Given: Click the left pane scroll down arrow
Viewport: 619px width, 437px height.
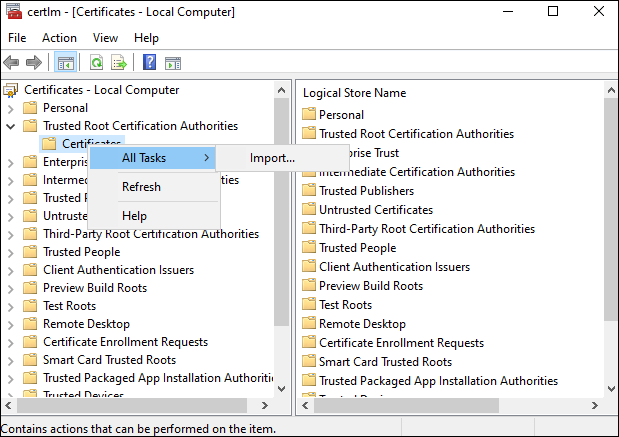Looking at the screenshot, I should 282,386.
